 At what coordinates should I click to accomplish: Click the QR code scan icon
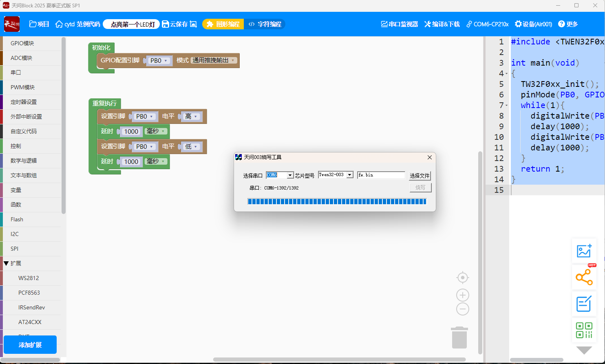[x=584, y=330]
